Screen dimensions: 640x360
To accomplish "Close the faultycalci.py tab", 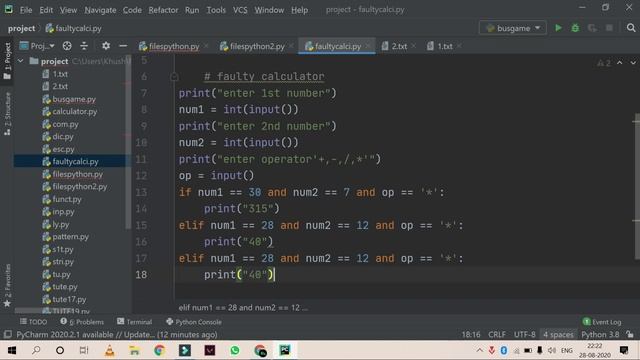I will coord(368,46).
